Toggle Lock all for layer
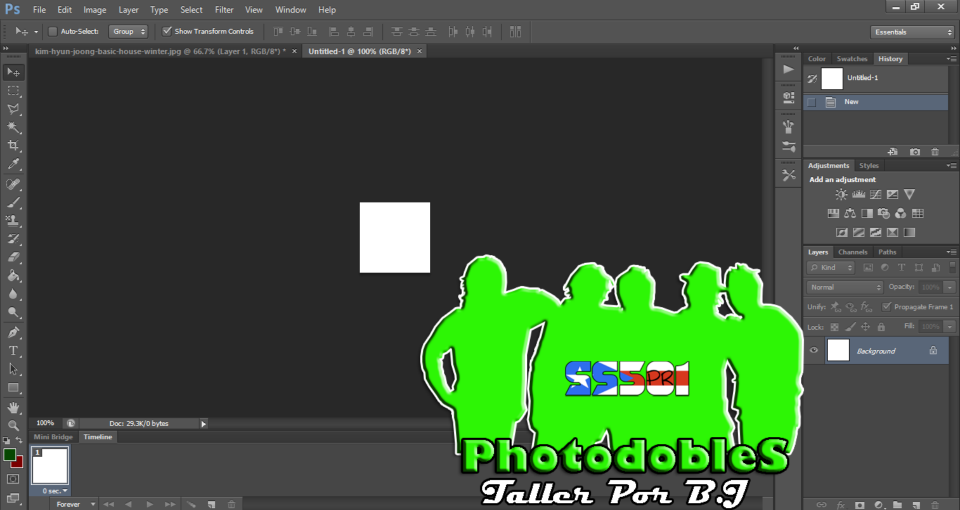The image size is (960, 510). (x=881, y=327)
